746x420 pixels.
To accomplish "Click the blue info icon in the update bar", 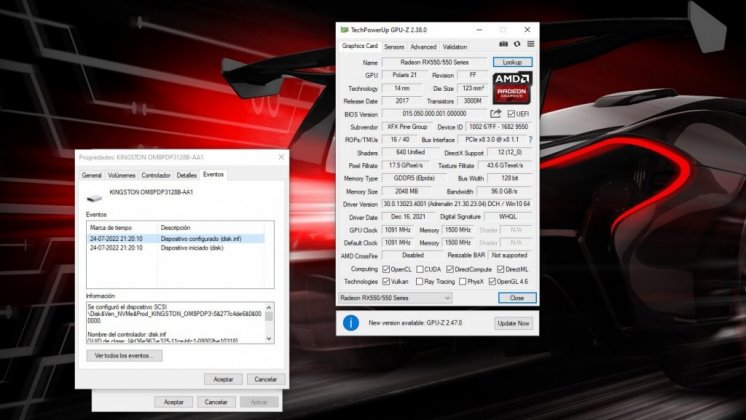I will (351, 323).
